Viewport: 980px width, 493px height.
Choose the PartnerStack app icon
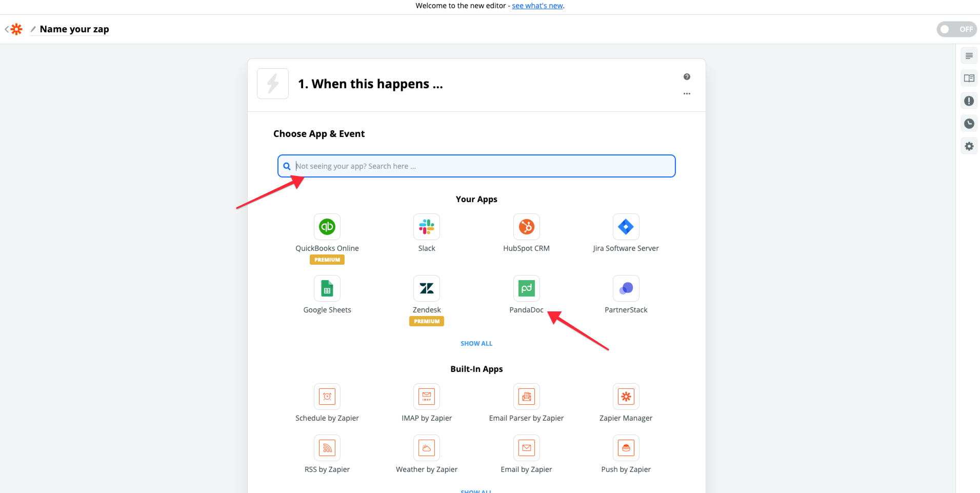[626, 288]
